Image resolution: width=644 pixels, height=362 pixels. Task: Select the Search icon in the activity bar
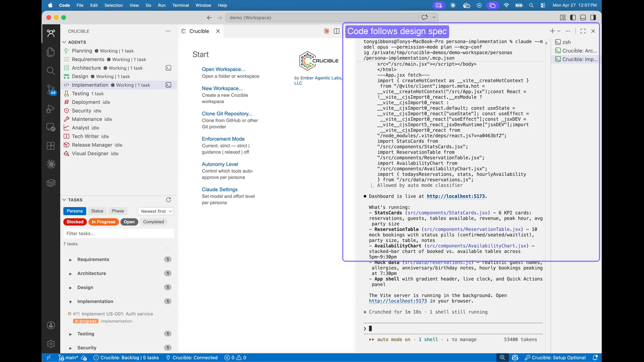[51, 71]
